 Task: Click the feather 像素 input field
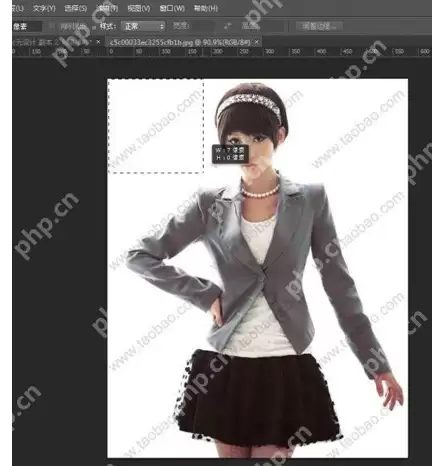coord(27,26)
